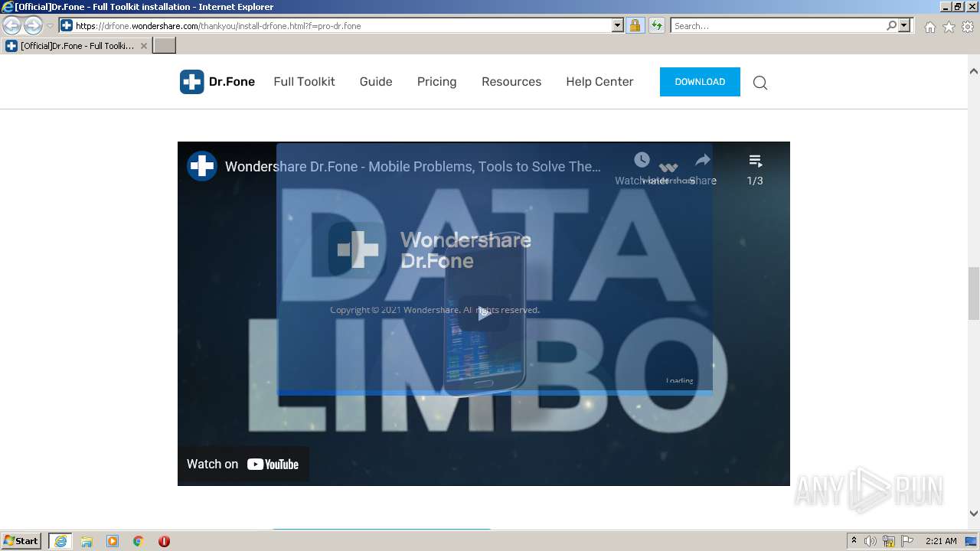Open Favorites star icon
Viewport: 980px width, 551px height.
click(949, 27)
